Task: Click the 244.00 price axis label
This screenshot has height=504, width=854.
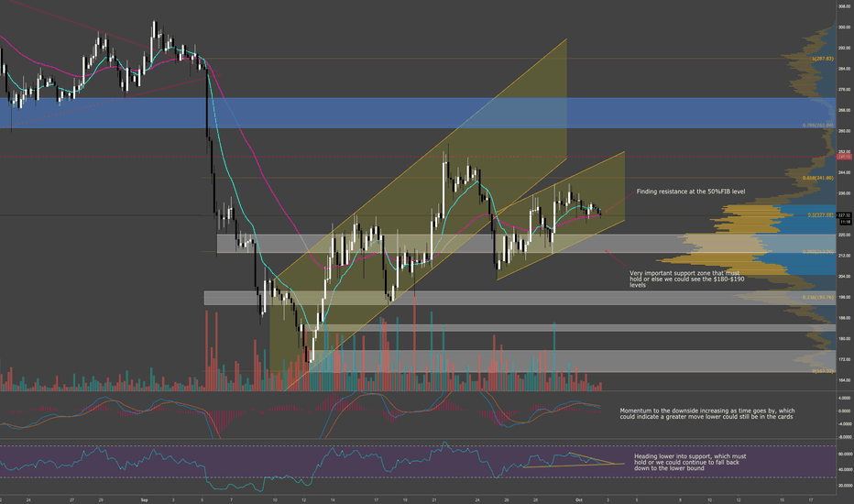Action: coord(845,172)
